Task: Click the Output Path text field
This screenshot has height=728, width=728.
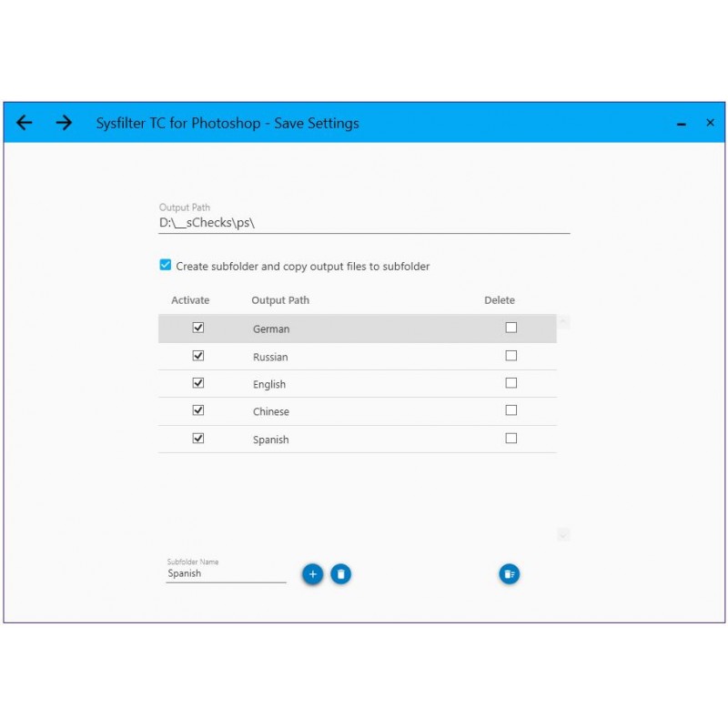Action: pos(364,223)
